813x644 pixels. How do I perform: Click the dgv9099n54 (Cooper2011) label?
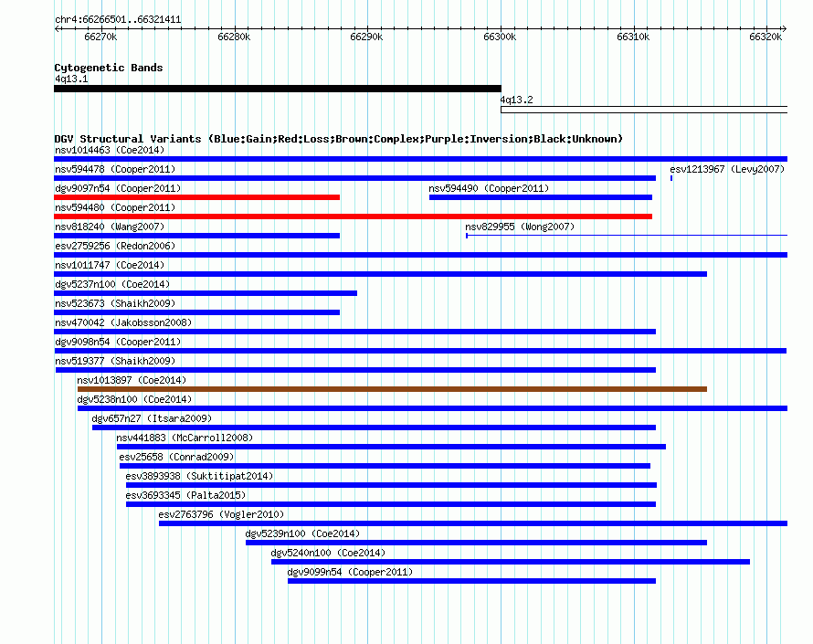tap(350, 573)
